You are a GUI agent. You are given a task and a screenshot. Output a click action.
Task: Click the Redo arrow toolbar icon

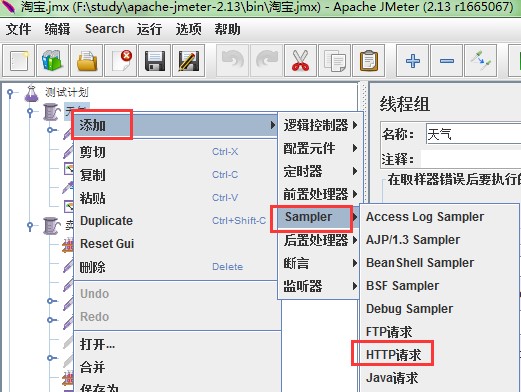point(266,61)
